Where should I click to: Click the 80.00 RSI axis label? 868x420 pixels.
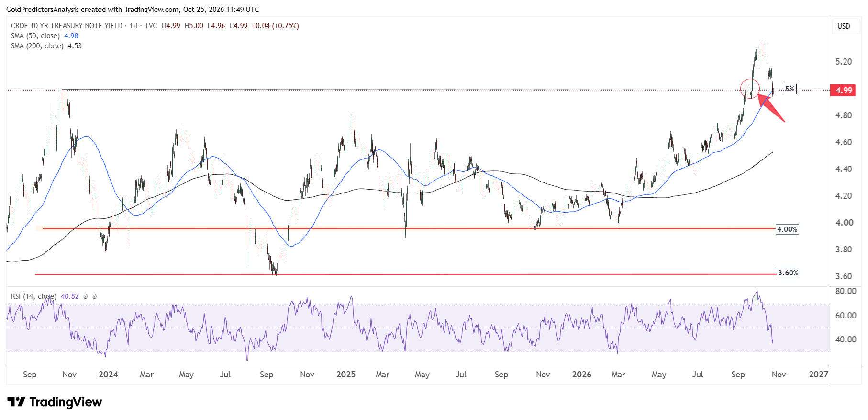tap(846, 291)
